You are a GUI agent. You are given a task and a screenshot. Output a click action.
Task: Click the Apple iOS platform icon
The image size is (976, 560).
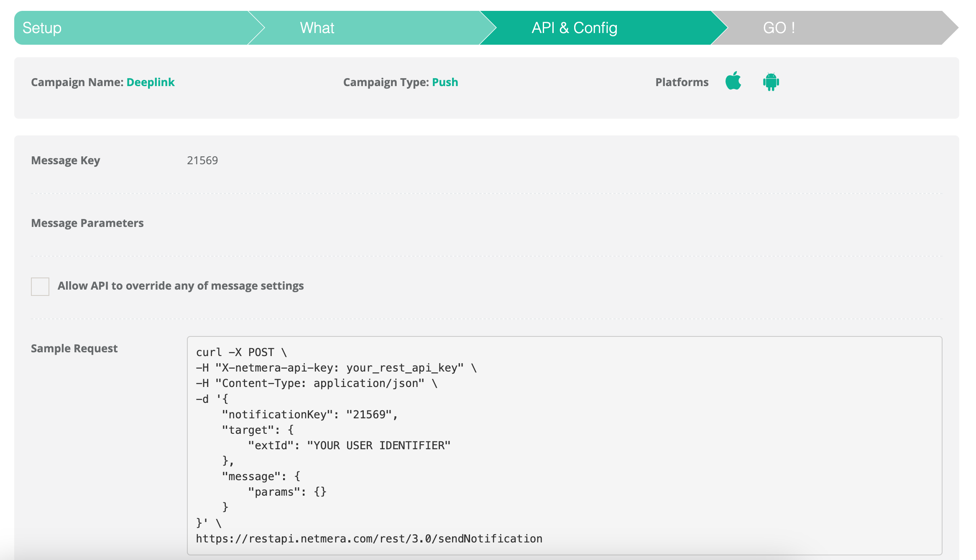point(733,81)
